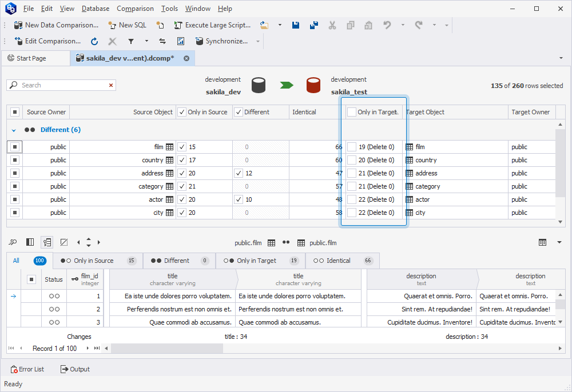Click the Synchronize button
572x392 pixels.
pyautogui.click(x=221, y=41)
